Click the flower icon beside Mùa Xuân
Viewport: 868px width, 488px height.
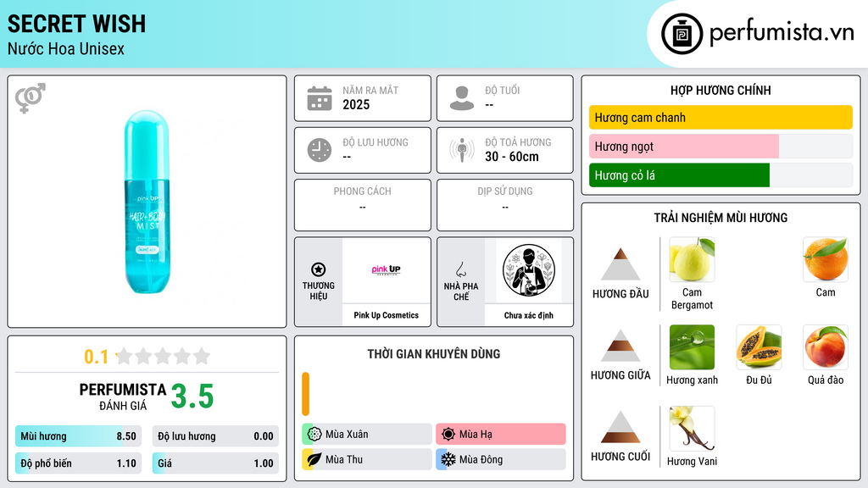[x=314, y=434]
